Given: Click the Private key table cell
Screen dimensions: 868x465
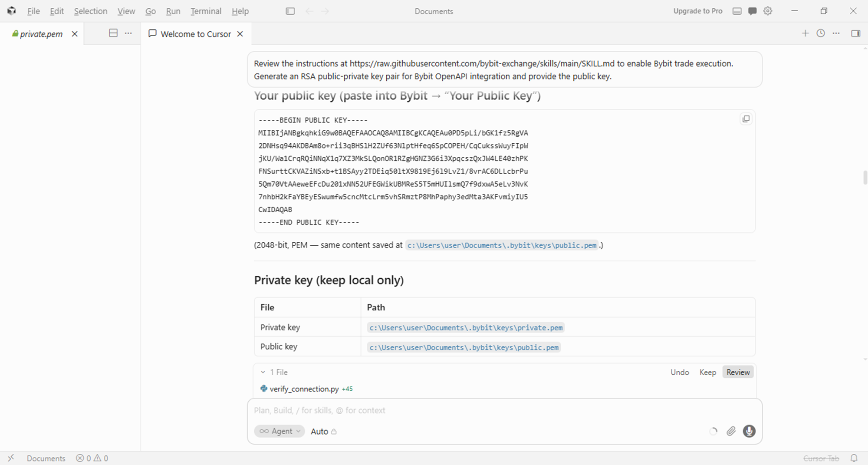Looking at the screenshot, I should click(x=307, y=327).
